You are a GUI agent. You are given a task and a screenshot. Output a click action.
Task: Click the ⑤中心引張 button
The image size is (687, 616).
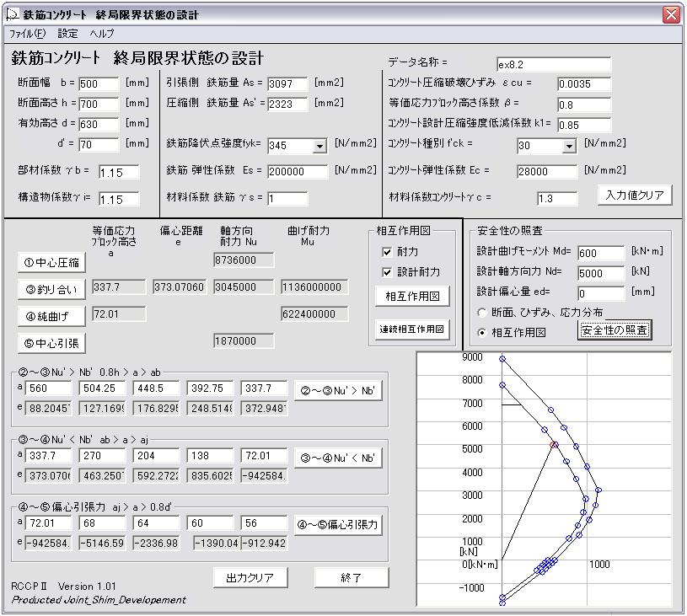[51, 343]
